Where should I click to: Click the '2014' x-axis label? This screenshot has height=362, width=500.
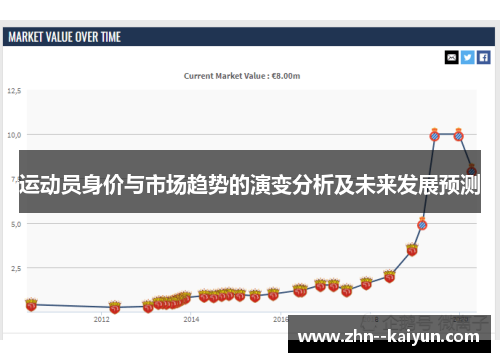(x=191, y=319)
